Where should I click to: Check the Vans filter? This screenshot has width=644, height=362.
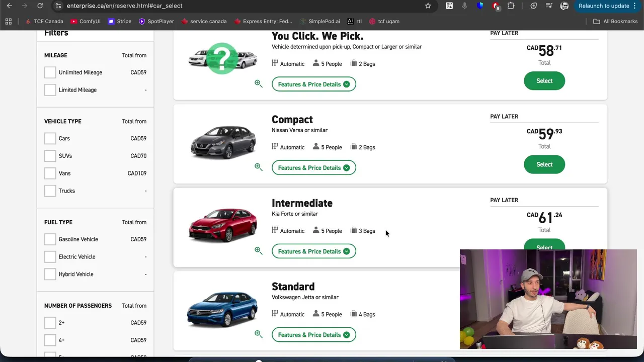click(x=50, y=173)
